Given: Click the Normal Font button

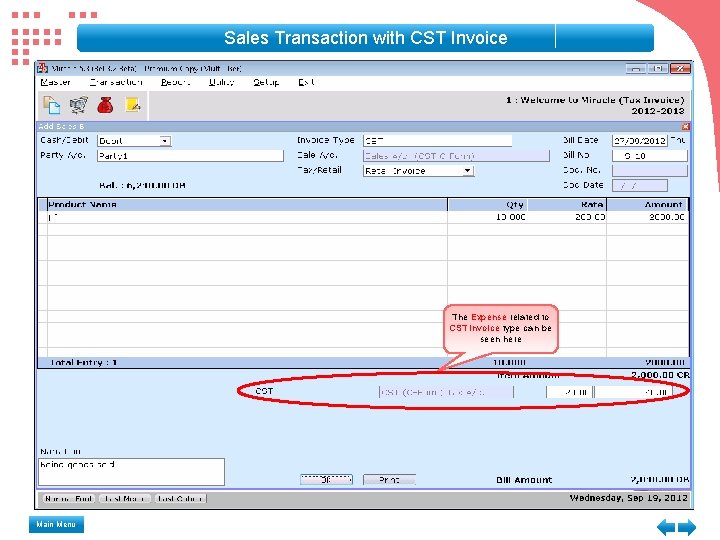Looking at the screenshot, I should coord(69,499).
